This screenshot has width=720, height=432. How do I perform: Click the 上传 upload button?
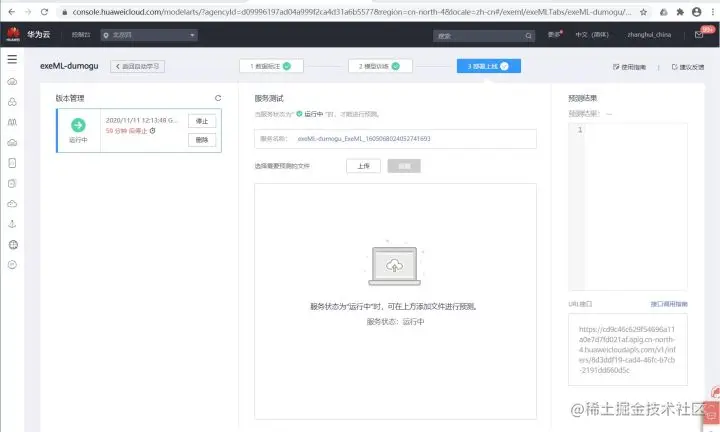click(363, 166)
